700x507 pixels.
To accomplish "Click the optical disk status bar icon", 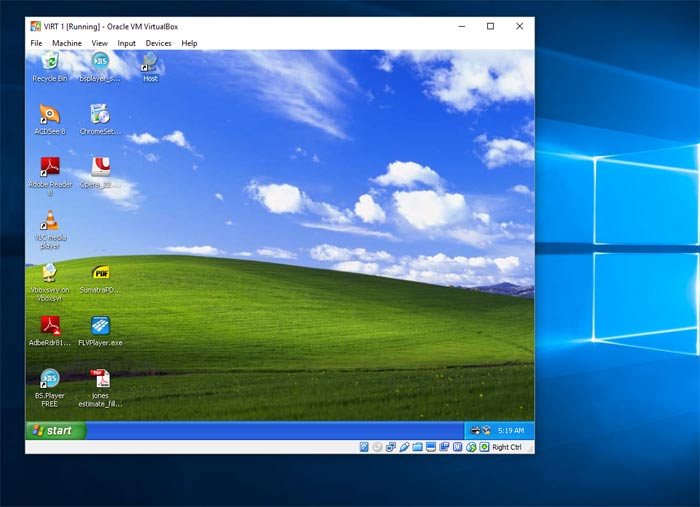I will pos(377,447).
